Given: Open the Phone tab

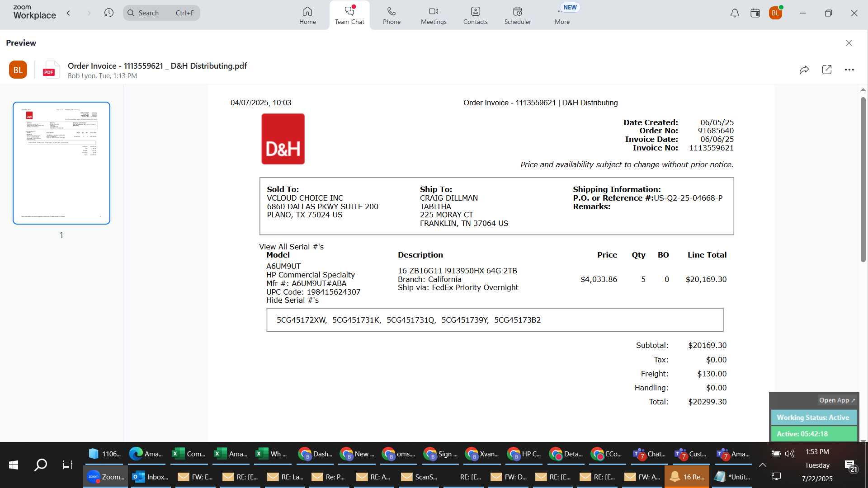Looking at the screenshot, I should [392, 15].
